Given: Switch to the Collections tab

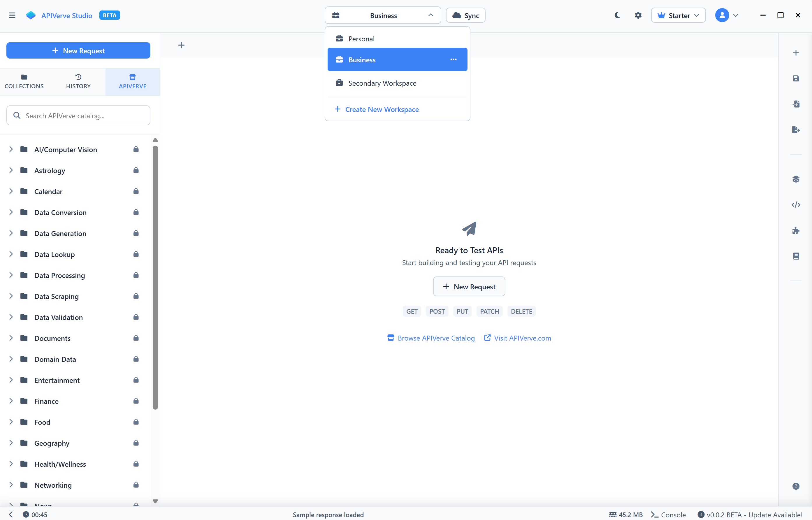Looking at the screenshot, I should tap(24, 81).
